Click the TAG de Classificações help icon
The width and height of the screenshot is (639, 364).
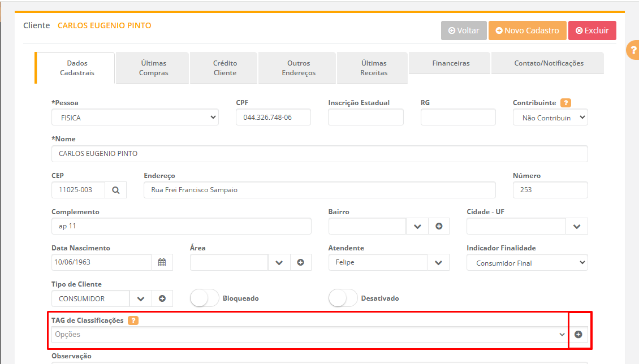133,320
